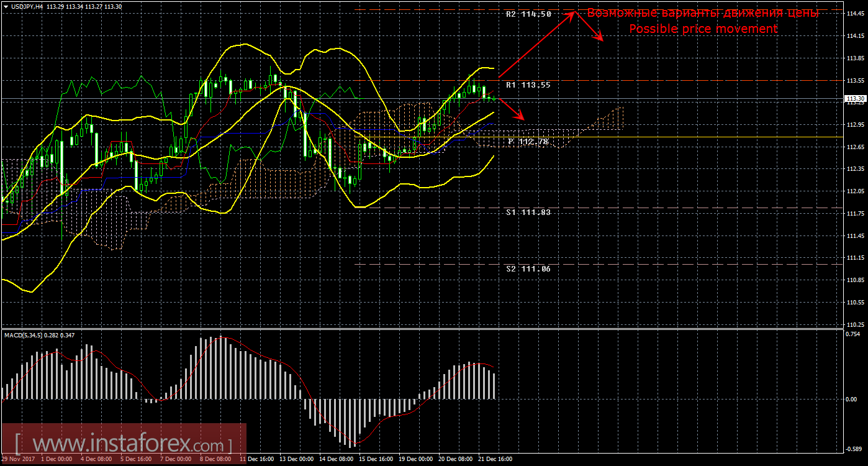Select the Russian red caption text label

pos(703,13)
